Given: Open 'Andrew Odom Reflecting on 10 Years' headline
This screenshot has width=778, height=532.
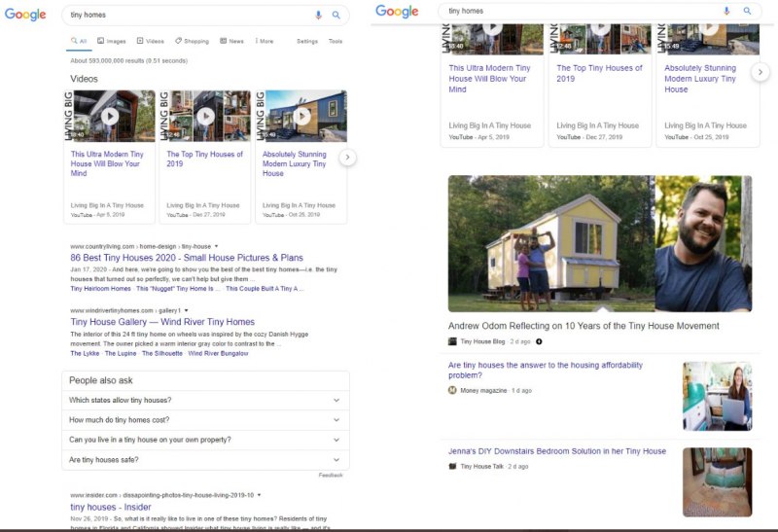Looking at the screenshot, I should pos(583,326).
